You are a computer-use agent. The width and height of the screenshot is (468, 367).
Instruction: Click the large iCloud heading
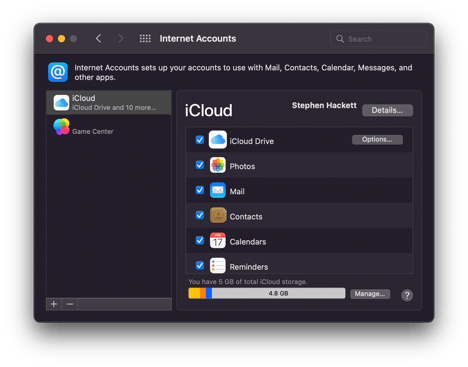pos(208,111)
